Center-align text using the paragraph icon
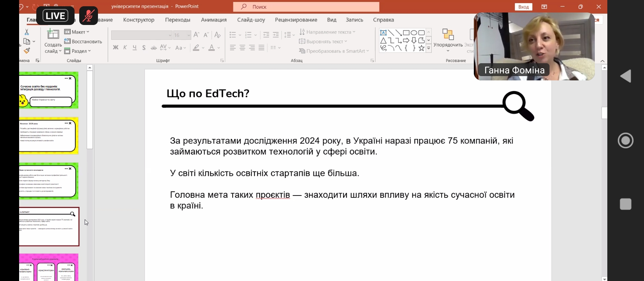Viewport: 644px width, 281px height. point(242,48)
